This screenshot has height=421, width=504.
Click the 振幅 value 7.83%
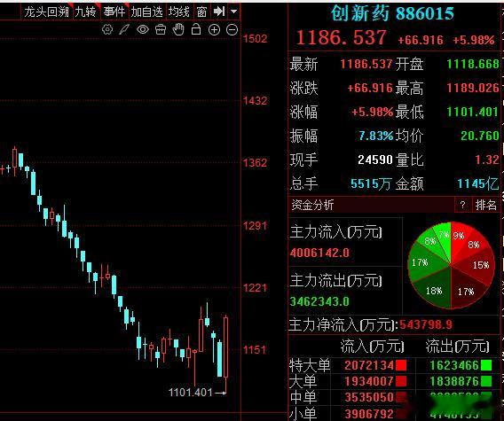tap(376, 136)
